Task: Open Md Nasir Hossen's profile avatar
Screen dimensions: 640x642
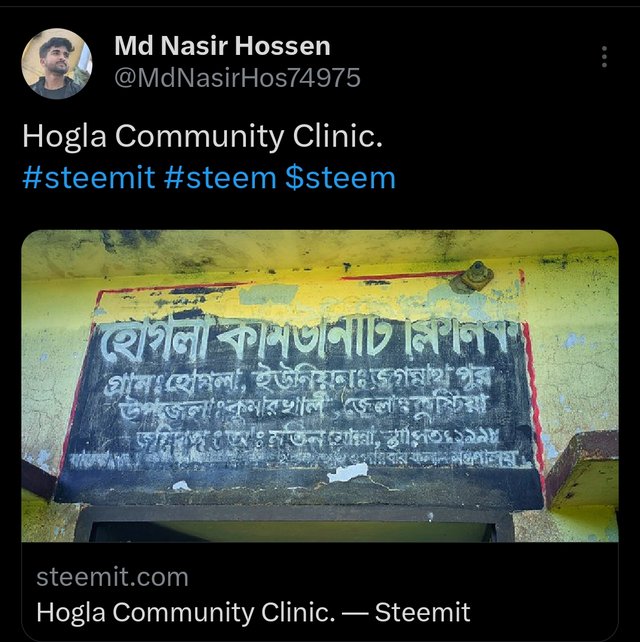Action: pos(57,63)
